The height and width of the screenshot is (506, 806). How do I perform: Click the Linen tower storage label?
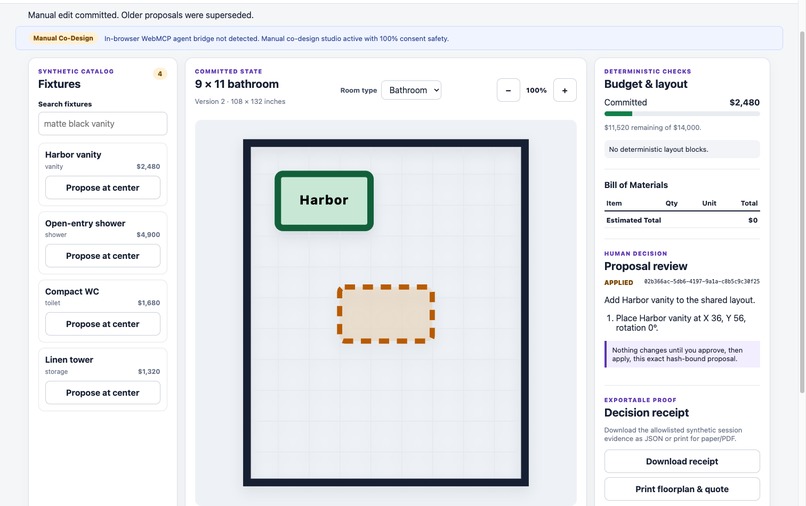(56, 371)
